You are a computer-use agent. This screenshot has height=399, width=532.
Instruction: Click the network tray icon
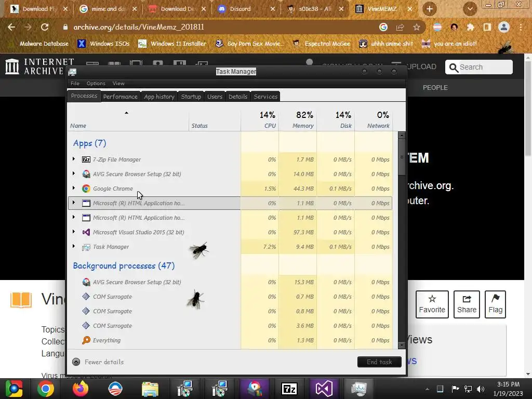tap(468, 389)
